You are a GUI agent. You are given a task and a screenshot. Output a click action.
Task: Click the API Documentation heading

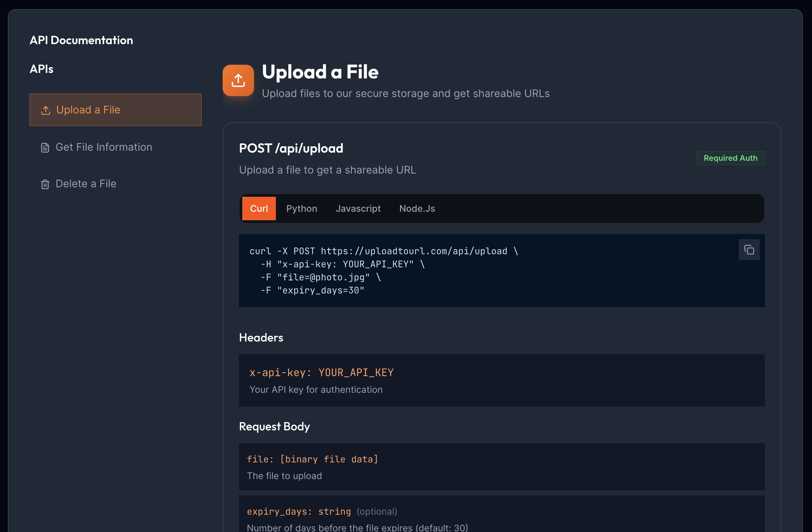(81, 40)
